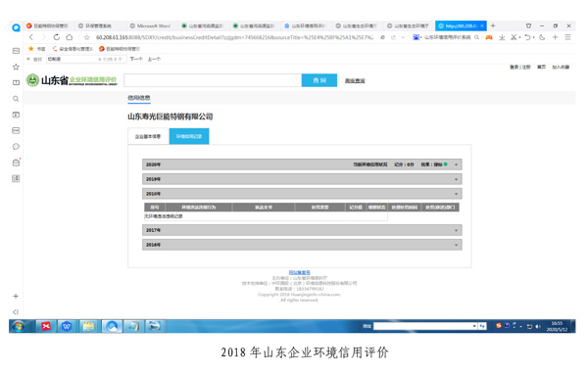Click the scissors screenshot tool icon
The width and height of the screenshot is (588, 373).
(x=514, y=37)
